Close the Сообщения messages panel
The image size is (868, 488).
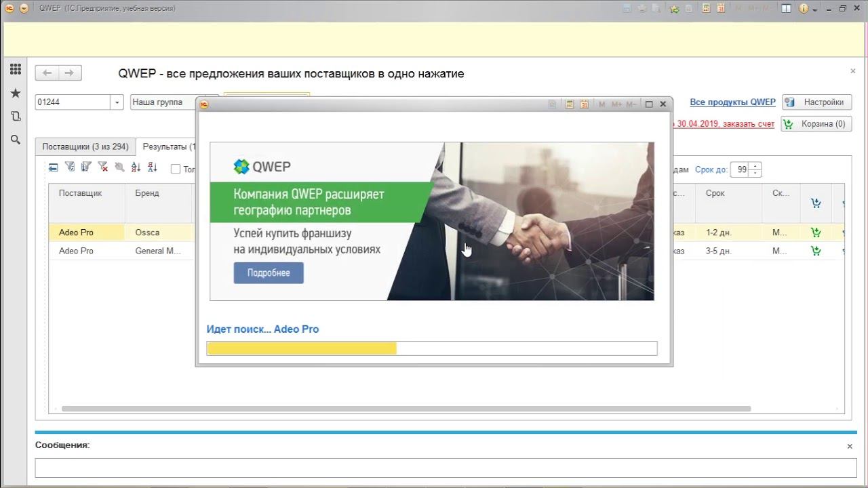[x=850, y=447]
